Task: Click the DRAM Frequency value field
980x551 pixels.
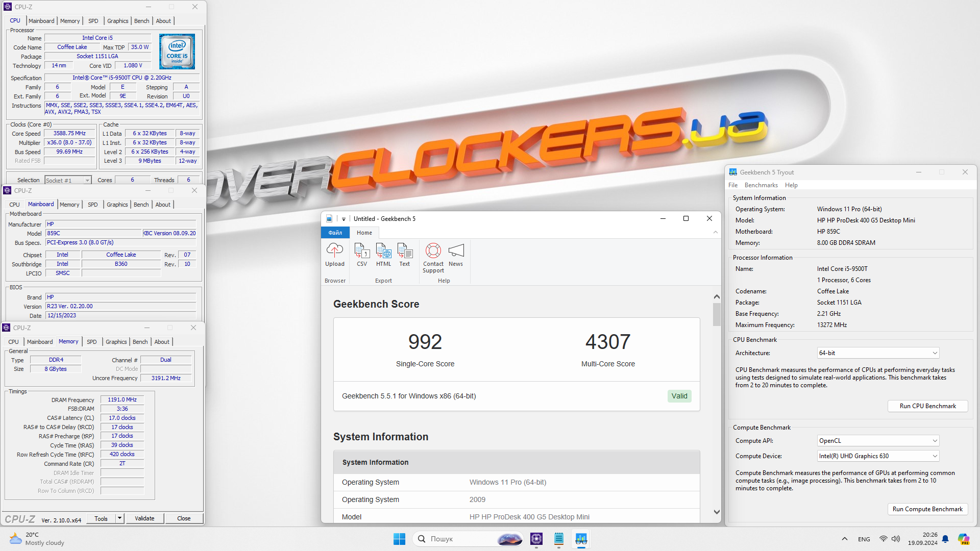Action: pos(122,399)
